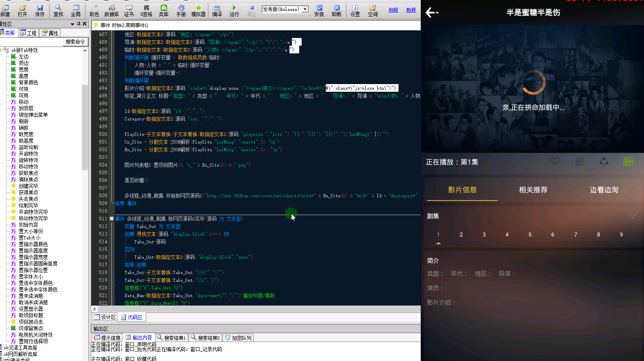The height and width of the screenshot is (361, 644).
Task: Open the 加密队列 tab
Action: click(238, 338)
